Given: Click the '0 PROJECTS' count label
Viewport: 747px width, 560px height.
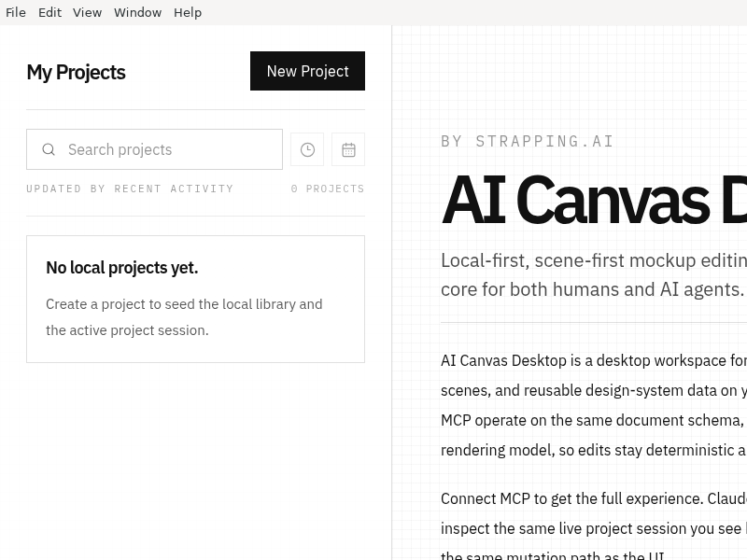Looking at the screenshot, I should (x=328, y=189).
